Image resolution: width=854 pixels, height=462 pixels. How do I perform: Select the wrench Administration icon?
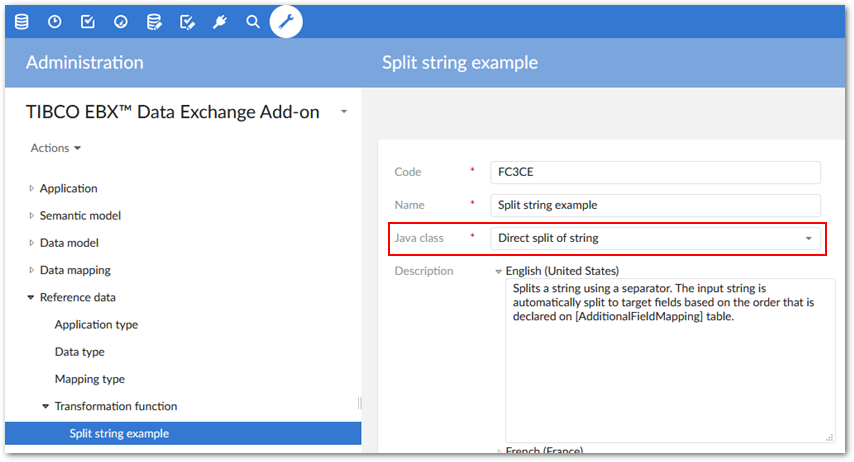pos(286,21)
